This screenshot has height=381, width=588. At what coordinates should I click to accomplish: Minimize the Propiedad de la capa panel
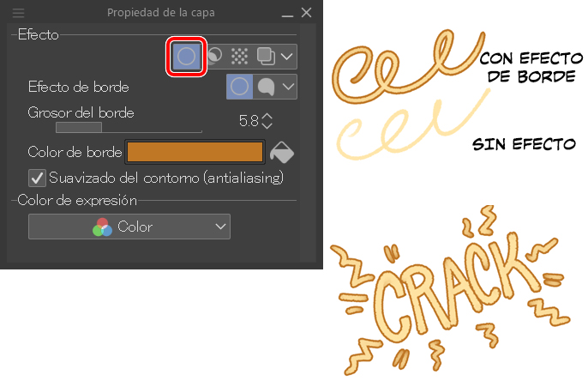287,15
